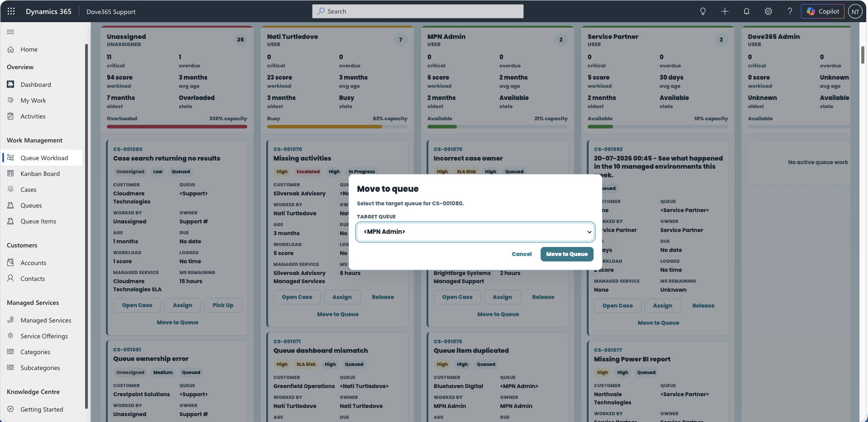Image resolution: width=868 pixels, height=422 pixels.
Task: Click the Getting Started icon
Action: click(x=10, y=409)
